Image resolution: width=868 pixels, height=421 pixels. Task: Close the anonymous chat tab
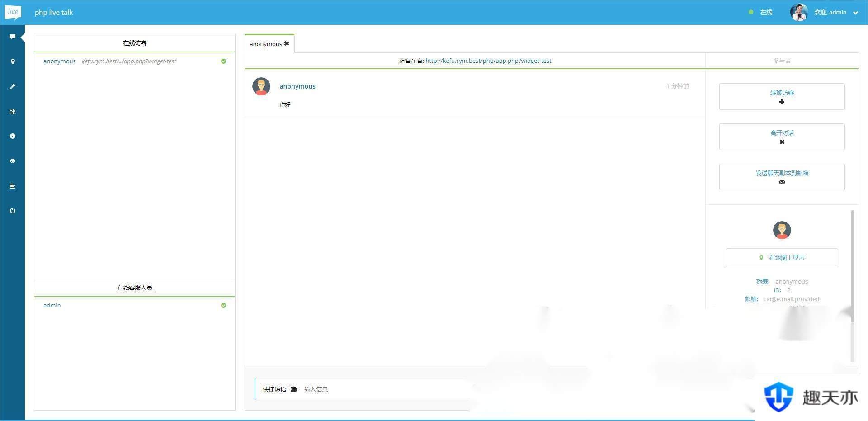tap(287, 43)
